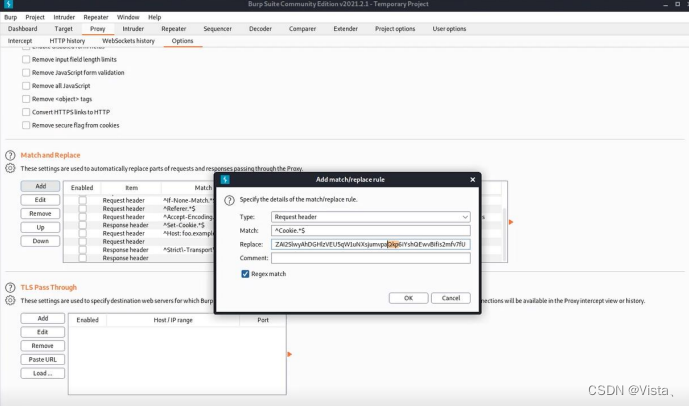The height and width of the screenshot is (406, 689).
Task: Open the Project menu
Action: click(35, 17)
